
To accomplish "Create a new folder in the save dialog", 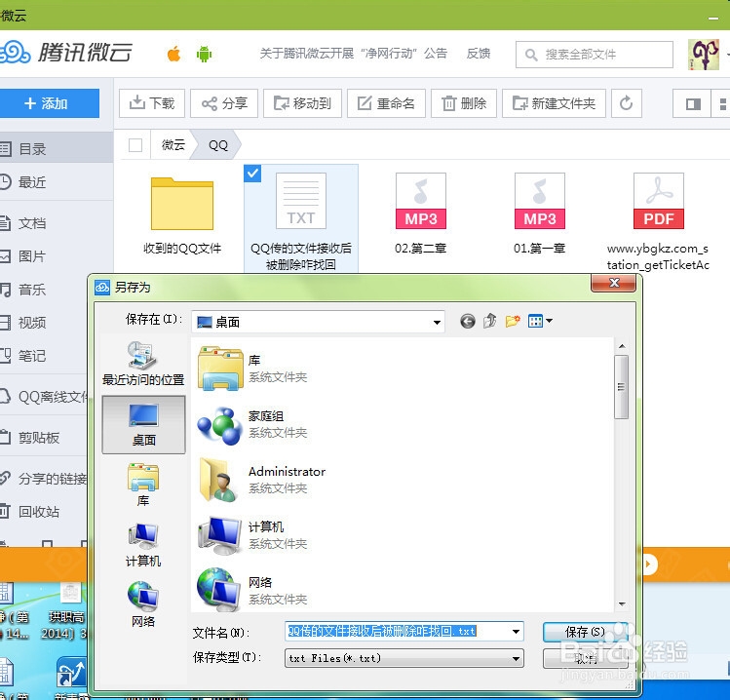I will pos(512,321).
